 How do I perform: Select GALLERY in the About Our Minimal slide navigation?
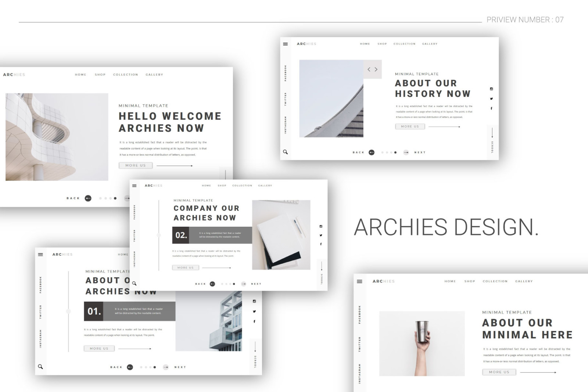click(524, 281)
